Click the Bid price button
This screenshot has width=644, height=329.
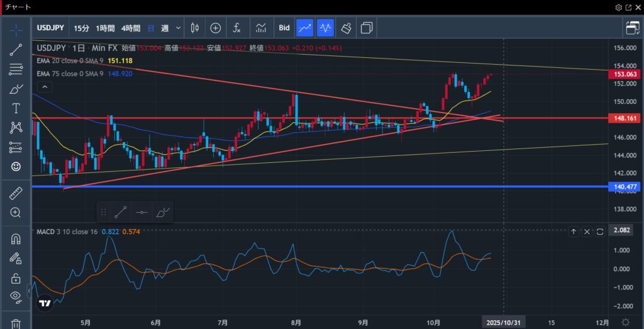(284, 28)
